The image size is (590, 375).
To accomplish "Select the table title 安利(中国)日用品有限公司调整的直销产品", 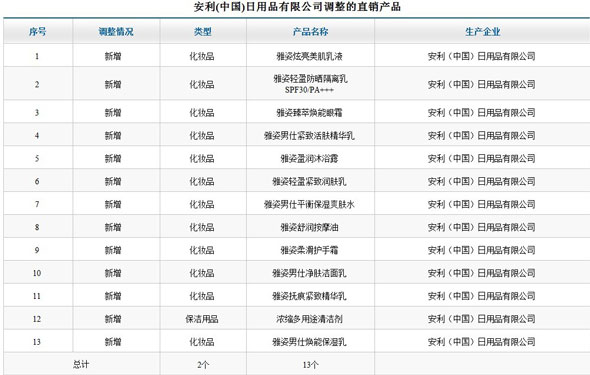I will point(297,7).
